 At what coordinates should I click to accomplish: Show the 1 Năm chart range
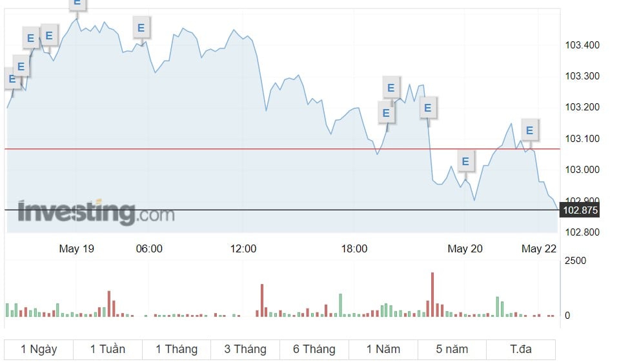383,349
